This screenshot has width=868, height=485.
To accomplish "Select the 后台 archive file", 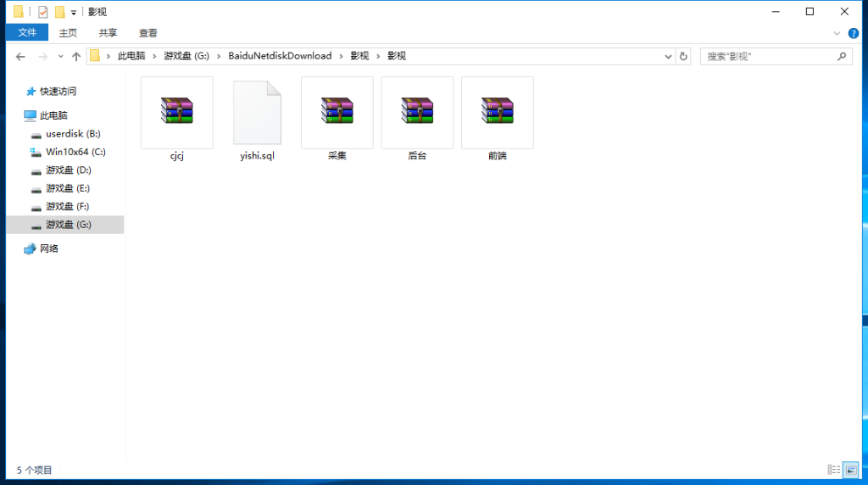I will (417, 113).
